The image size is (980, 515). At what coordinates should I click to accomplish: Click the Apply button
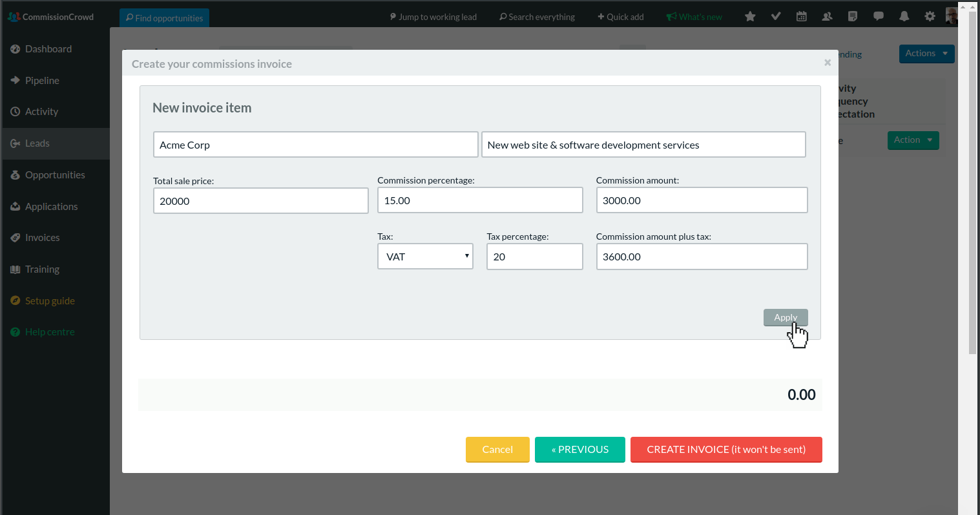click(786, 317)
